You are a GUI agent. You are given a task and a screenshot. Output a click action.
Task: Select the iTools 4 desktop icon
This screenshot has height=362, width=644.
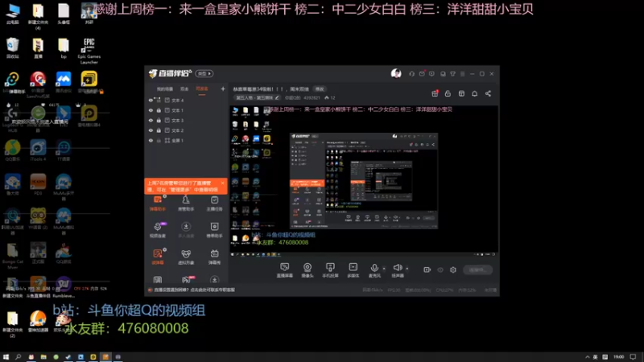coord(38,150)
